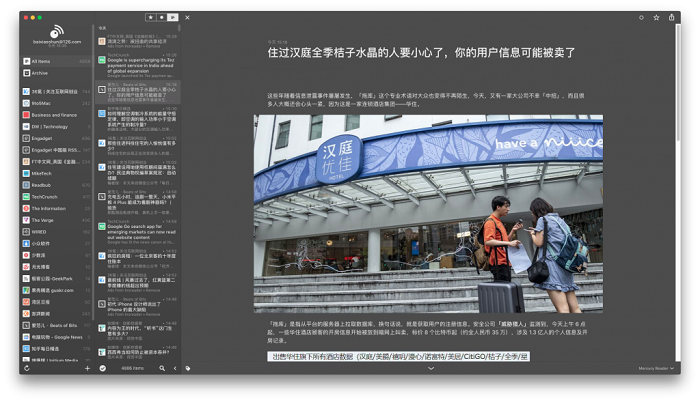
Task: Open 爱范儿 · Beats of Bits feed
Action: (x=57, y=325)
